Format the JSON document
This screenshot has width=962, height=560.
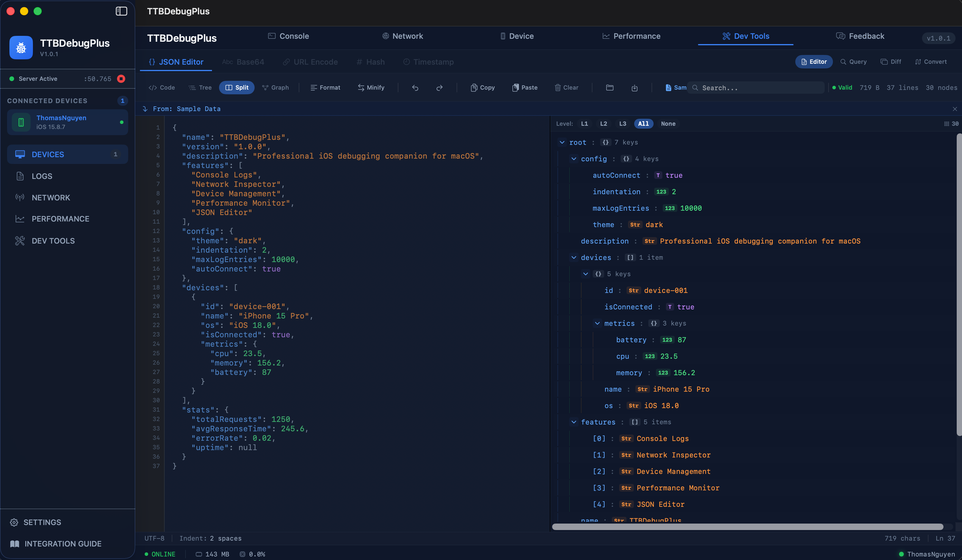325,87
